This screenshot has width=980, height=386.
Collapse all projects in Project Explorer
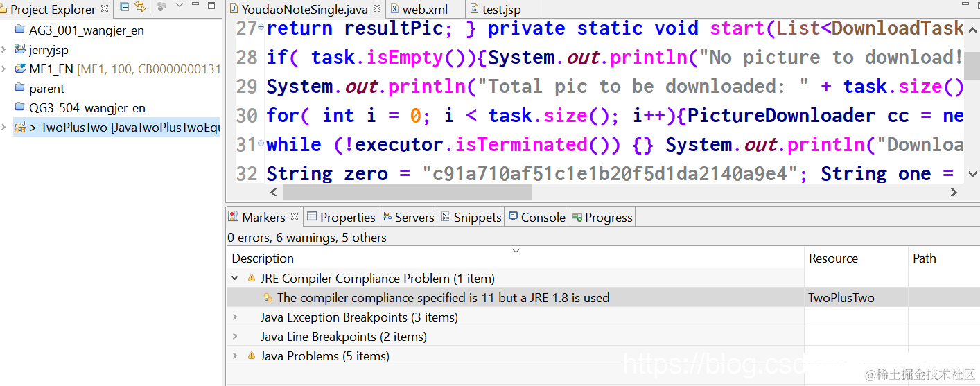(x=125, y=7)
